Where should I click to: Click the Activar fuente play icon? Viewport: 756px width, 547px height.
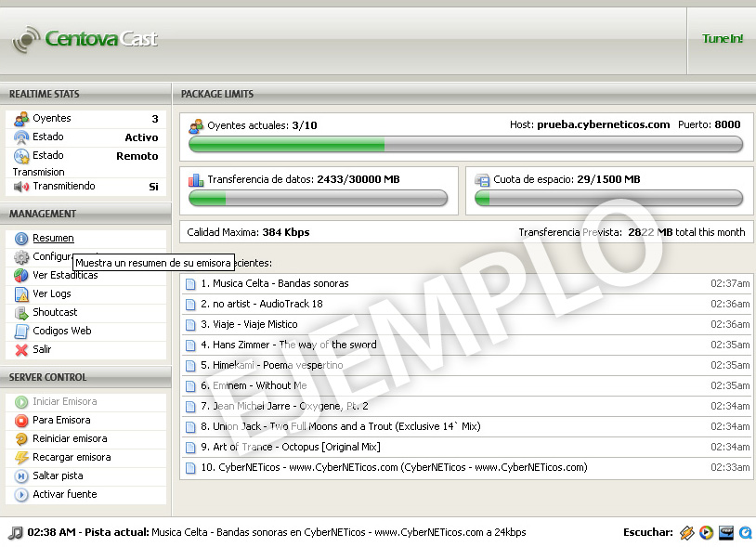21,494
